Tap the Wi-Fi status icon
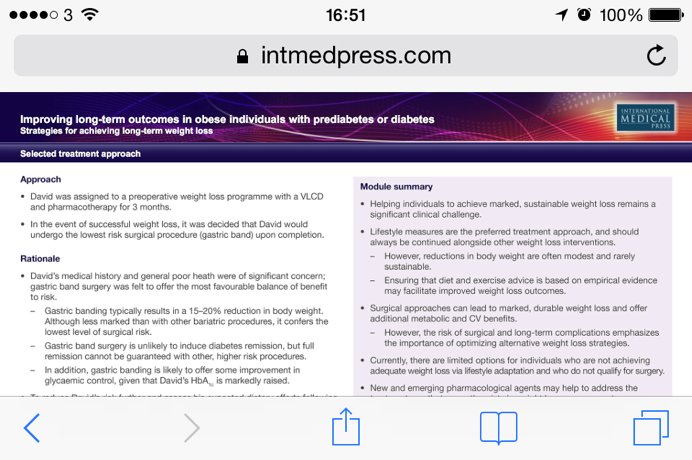 [x=90, y=15]
